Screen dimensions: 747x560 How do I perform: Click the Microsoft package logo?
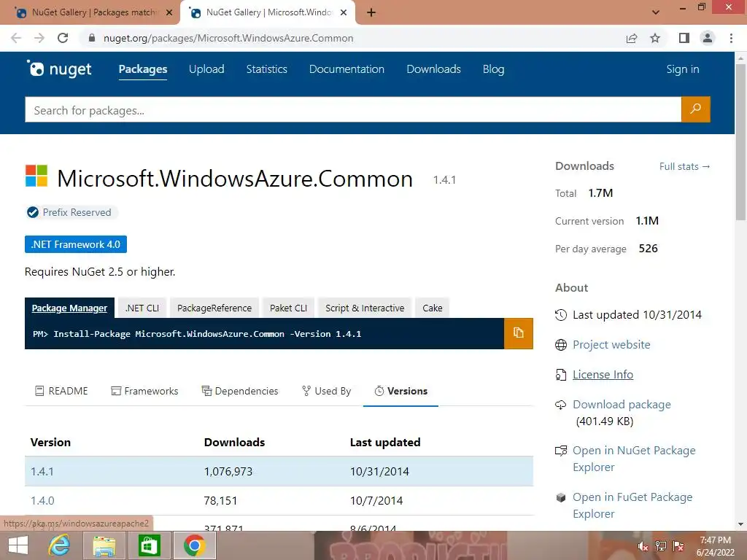[x=36, y=176]
